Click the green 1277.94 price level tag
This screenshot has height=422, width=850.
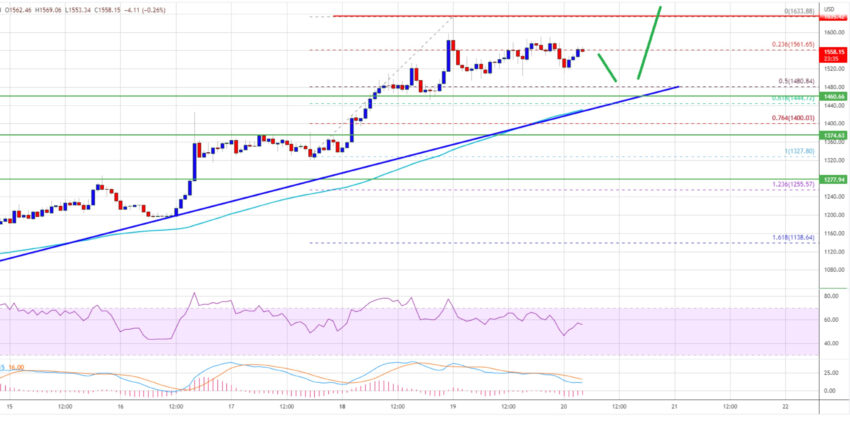[832, 180]
